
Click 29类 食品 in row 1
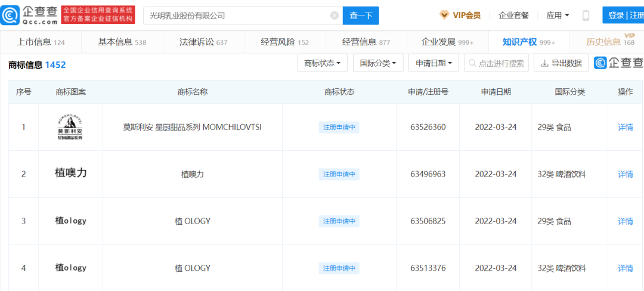coord(554,127)
